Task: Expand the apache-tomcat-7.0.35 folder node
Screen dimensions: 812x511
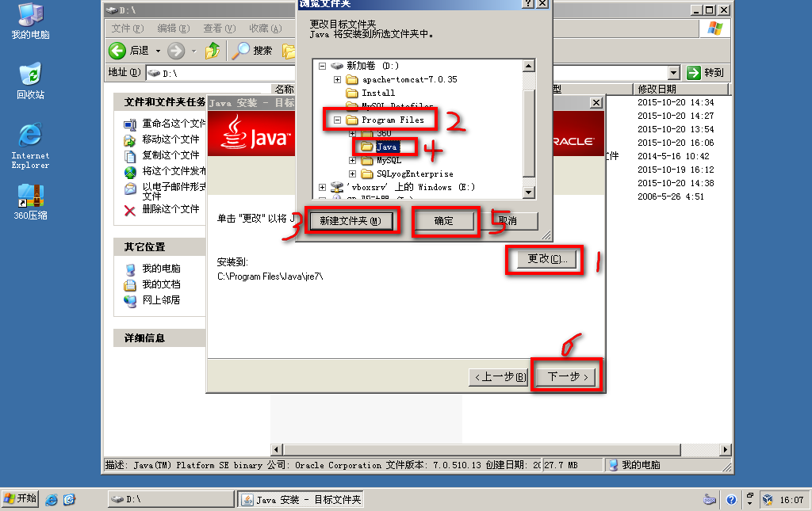Action: [337, 79]
